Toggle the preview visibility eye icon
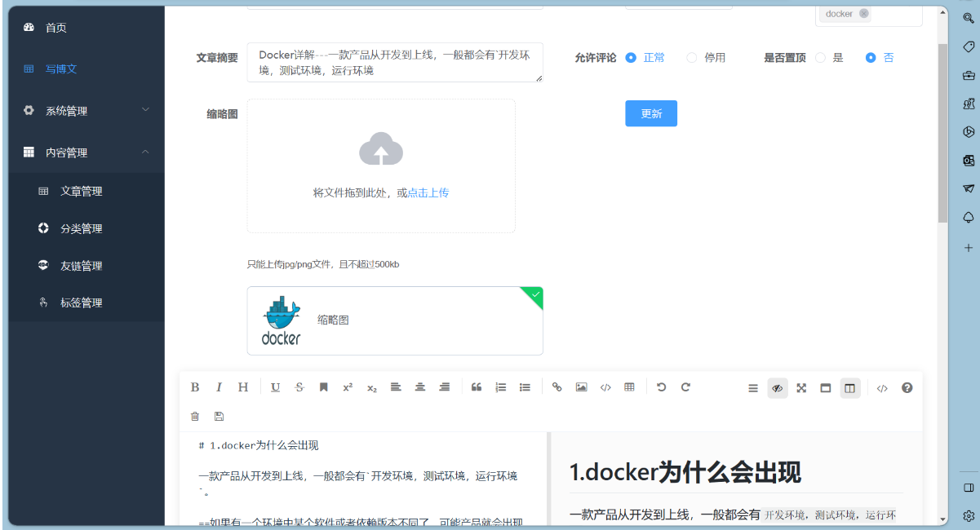 pyautogui.click(x=777, y=388)
